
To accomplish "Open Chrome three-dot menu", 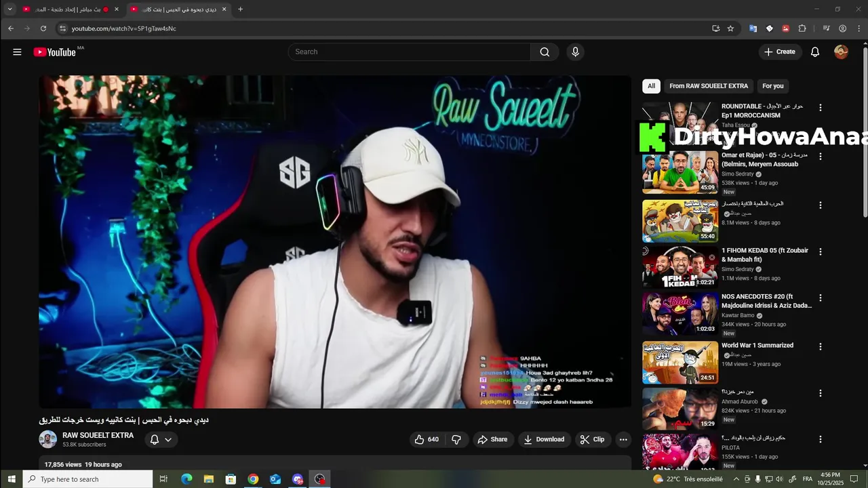I will [x=859, y=28].
